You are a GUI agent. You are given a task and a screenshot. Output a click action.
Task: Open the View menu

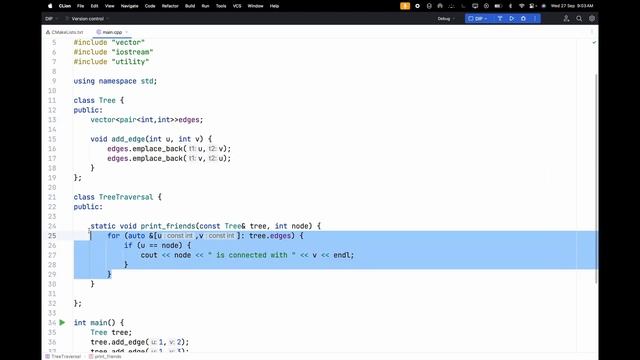(x=109, y=6)
